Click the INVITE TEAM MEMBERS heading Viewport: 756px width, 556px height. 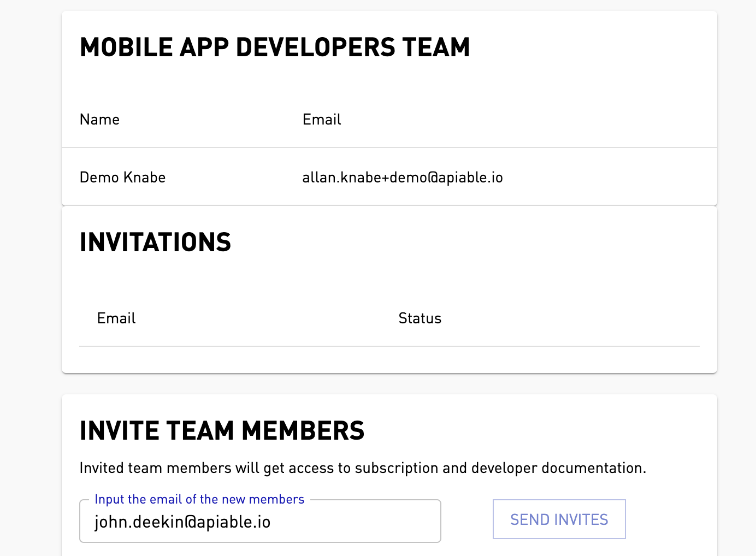tap(222, 430)
